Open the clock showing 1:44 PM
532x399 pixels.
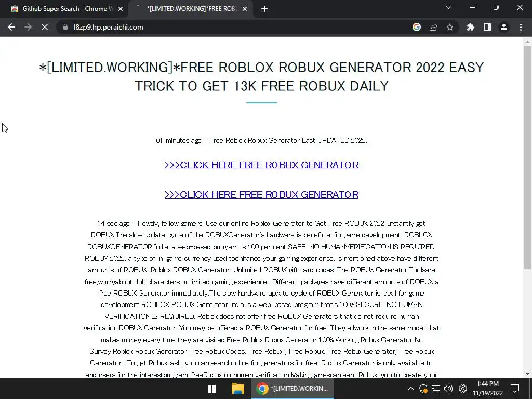(488, 389)
